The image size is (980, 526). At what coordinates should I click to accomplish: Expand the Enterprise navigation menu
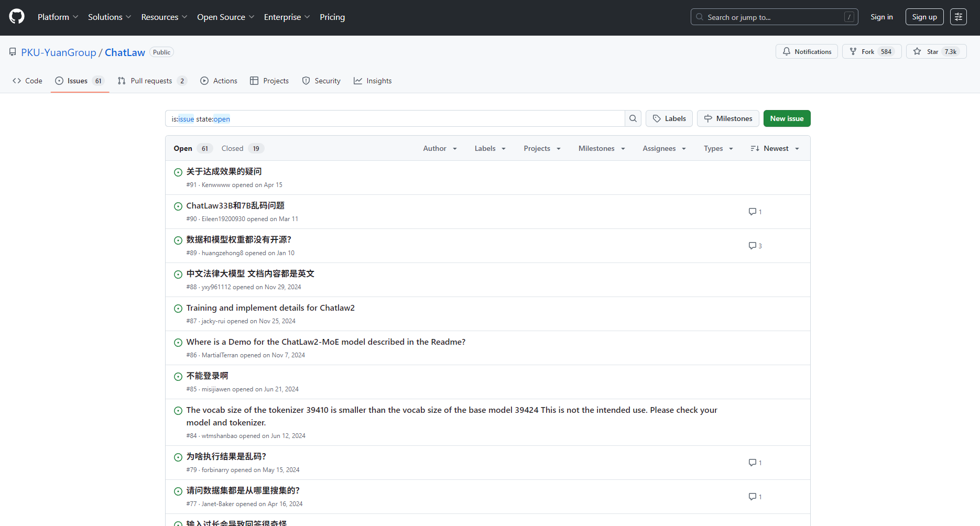pyautogui.click(x=287, y=17)
